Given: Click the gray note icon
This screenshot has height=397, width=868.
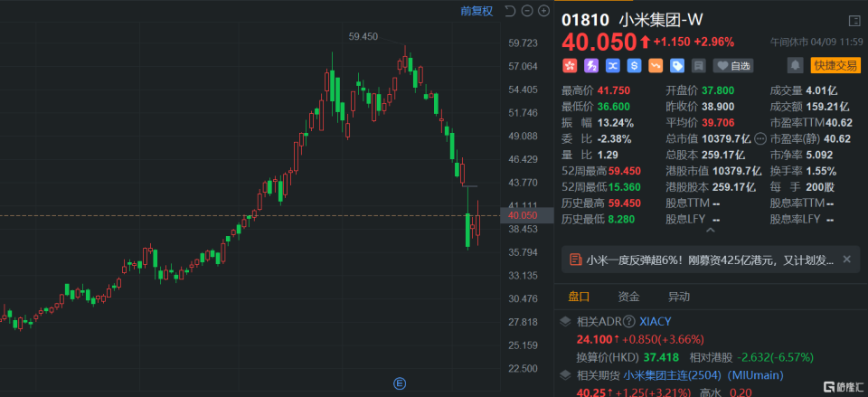Looking at the screenshot, I should click(x=699, y=66).
